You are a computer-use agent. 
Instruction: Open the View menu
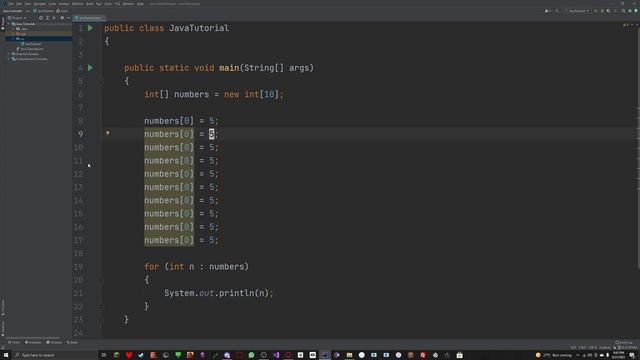[28, 4]
